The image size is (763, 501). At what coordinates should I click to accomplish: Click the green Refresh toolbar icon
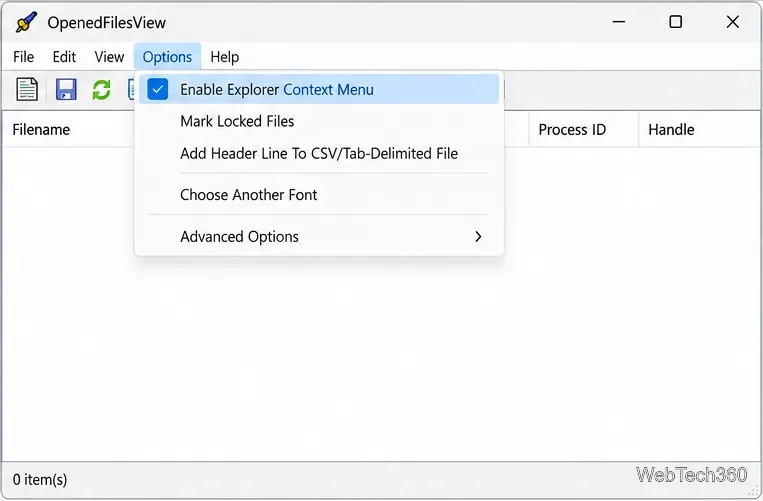(101, 89)
